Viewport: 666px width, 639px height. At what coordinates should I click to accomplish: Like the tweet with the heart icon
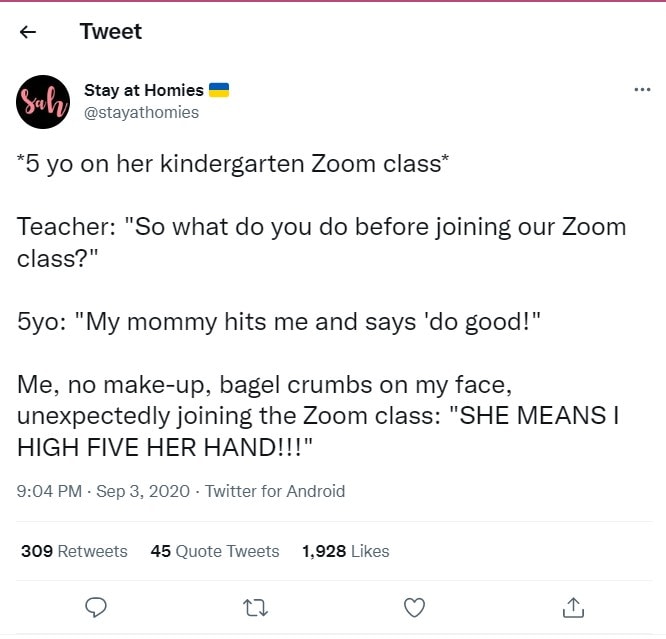click(413, 606)
